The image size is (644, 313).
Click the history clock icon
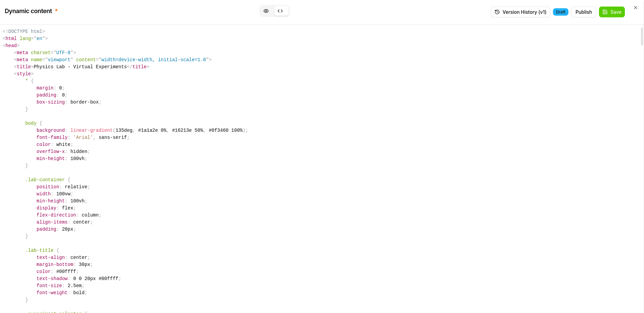pos(498,12)
